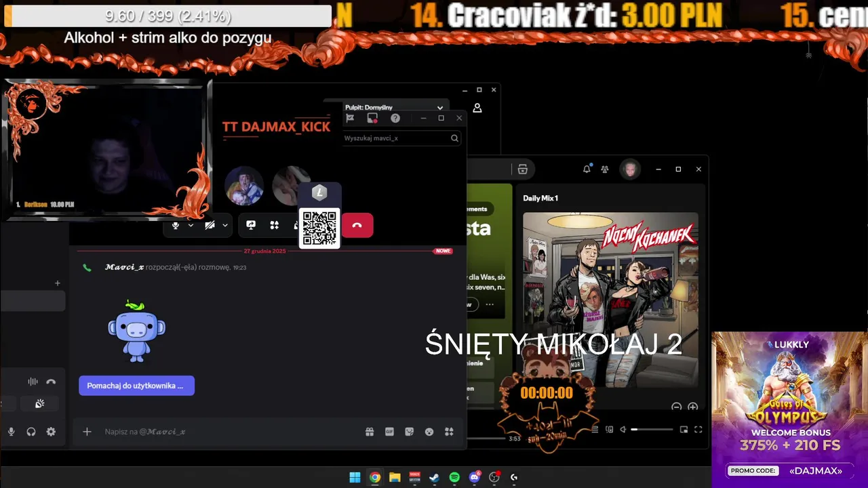Click Nocny Kochanek album cover art
Screen dimensions: 868x488
(610, 300)
